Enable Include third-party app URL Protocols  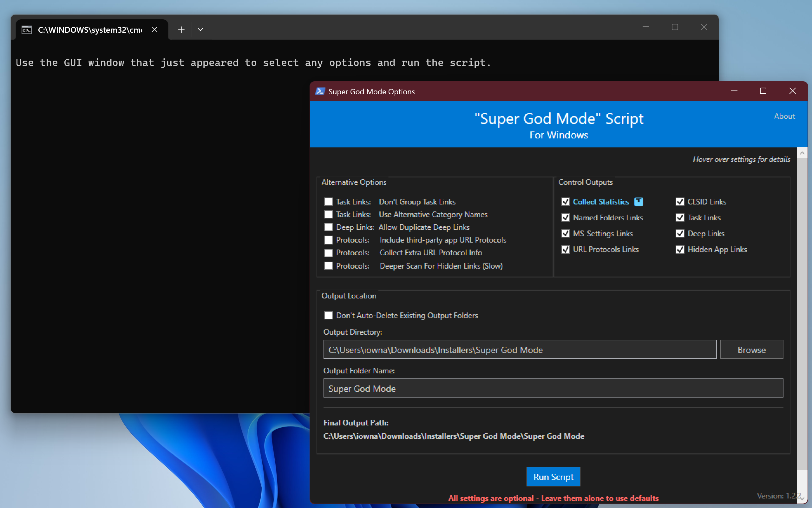pyautogui.click(x=329, y=240)
